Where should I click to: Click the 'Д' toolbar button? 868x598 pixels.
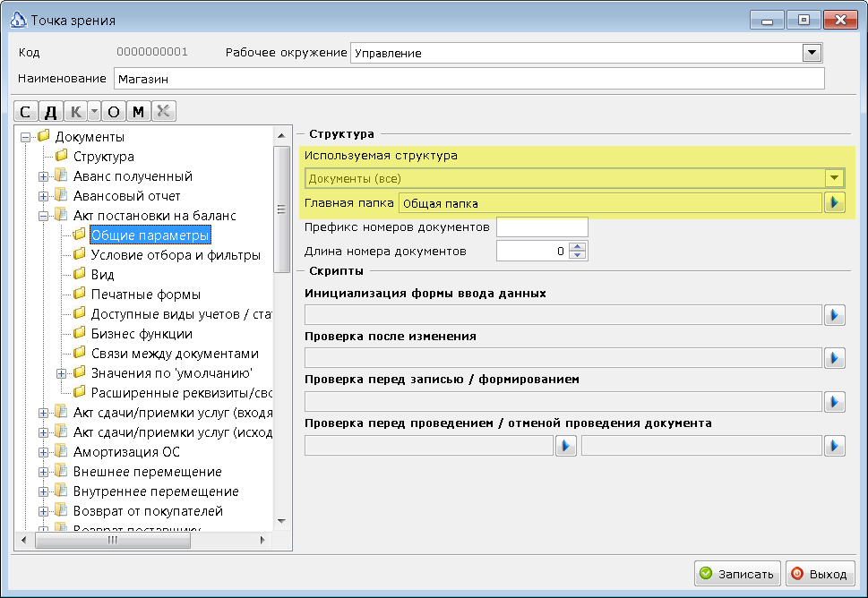pyautogui.click(x=50, y=111)
